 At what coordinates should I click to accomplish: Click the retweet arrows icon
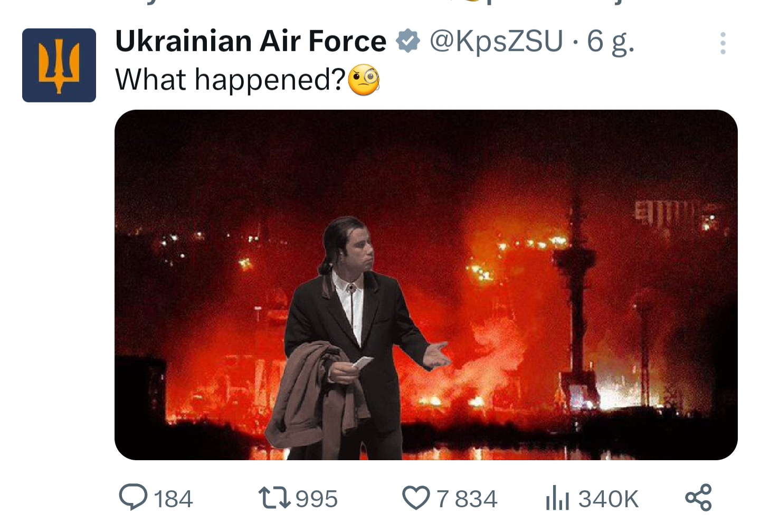coord(274,498)
